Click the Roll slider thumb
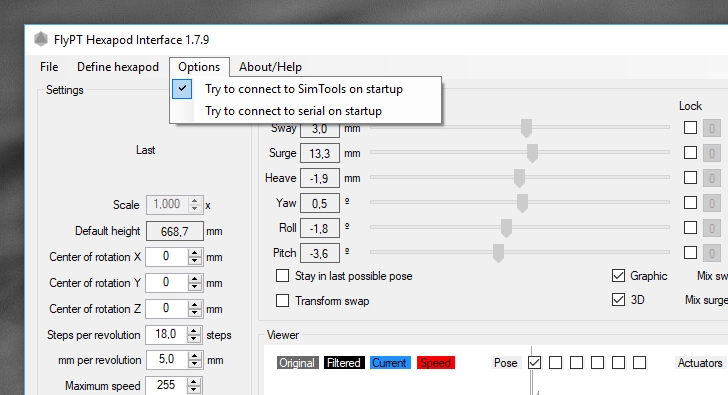 507,228
